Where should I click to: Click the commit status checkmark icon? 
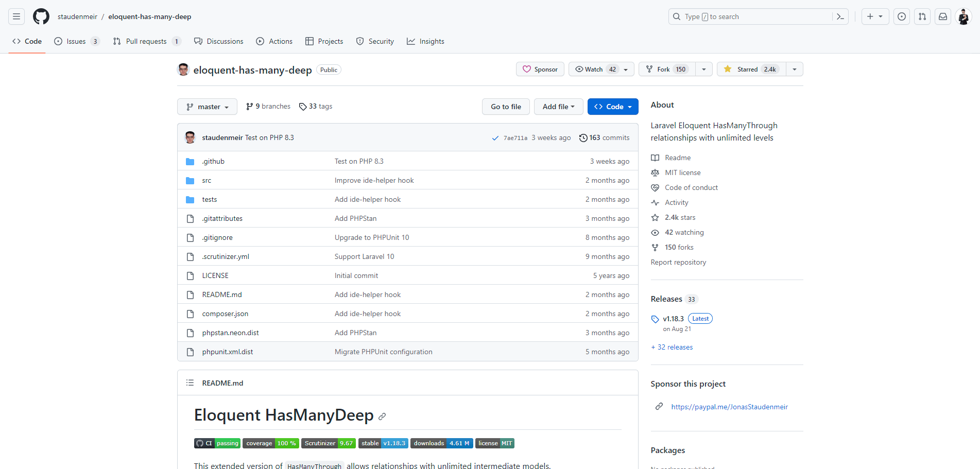tap(495, 138)
